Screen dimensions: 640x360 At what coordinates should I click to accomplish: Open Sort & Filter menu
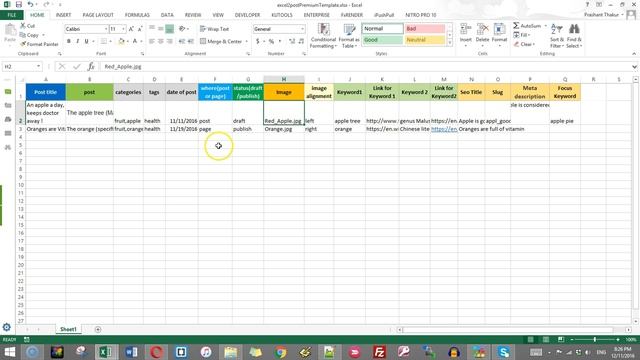point(556,36)
